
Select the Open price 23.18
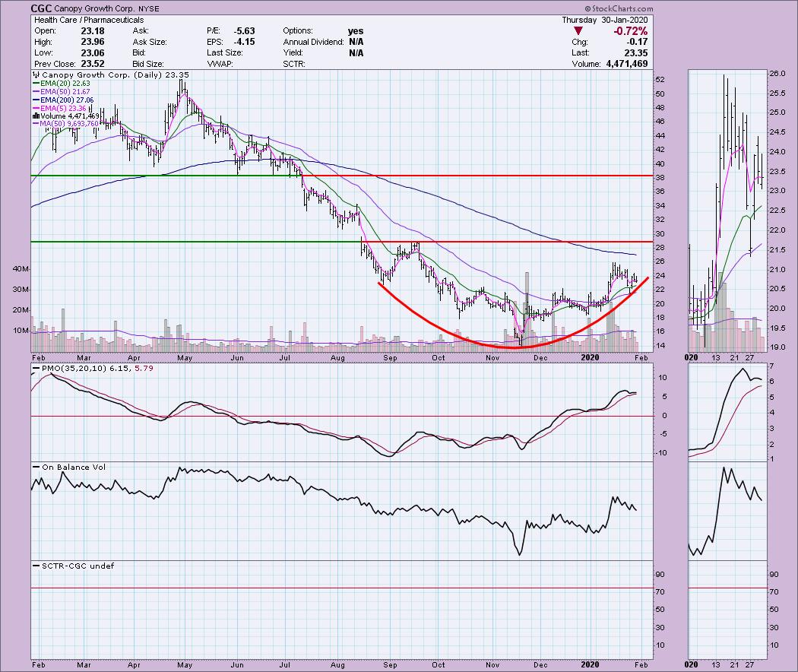93,31
